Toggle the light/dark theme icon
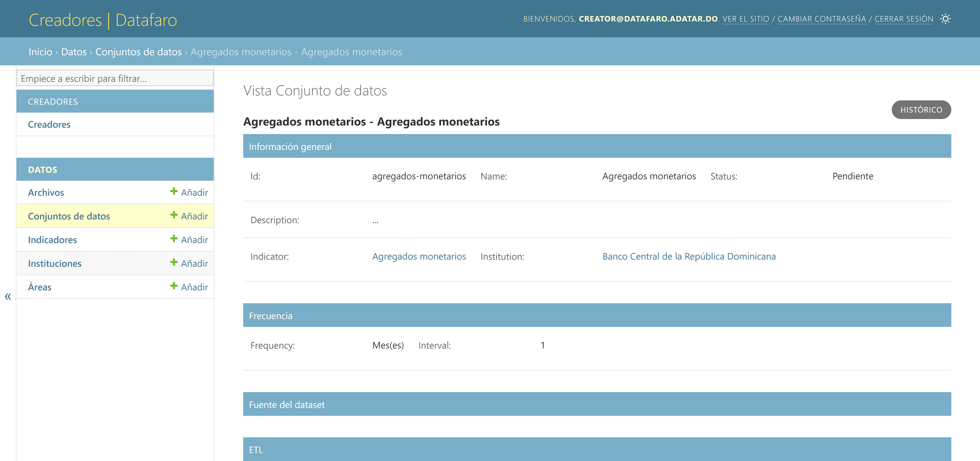 pyautogui.click(x=945, y=19)
